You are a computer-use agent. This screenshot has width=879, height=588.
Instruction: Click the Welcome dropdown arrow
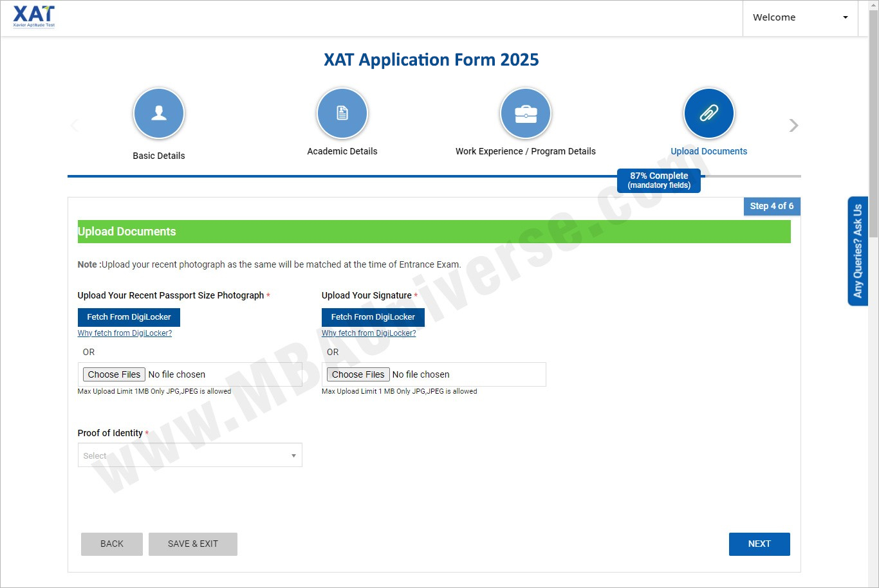[844, 17]
